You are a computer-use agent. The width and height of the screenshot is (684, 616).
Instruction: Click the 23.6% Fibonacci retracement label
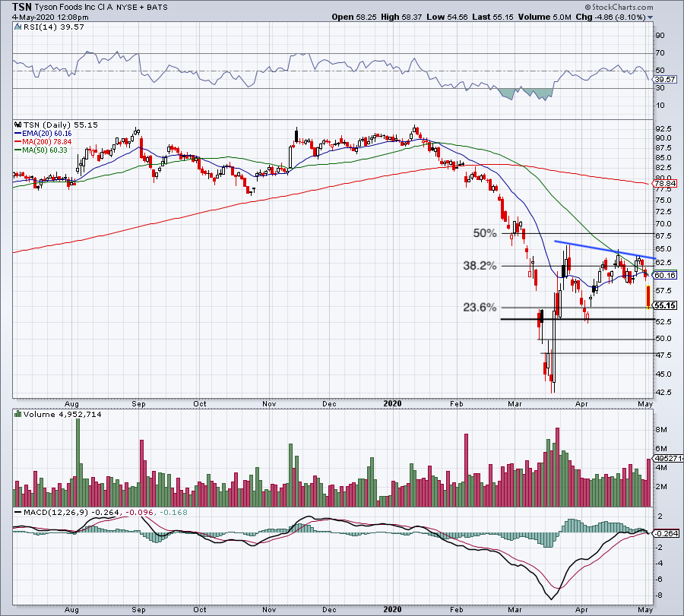coord(480,308)
